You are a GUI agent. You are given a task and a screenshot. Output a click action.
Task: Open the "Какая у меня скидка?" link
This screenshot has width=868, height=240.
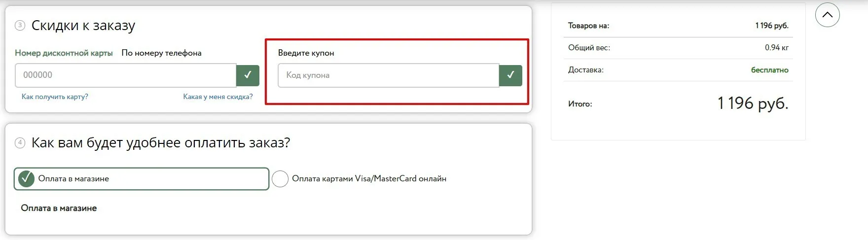[217, 97]
